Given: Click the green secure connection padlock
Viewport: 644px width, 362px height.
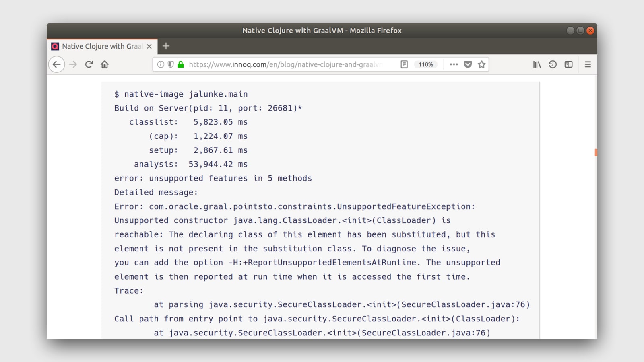Looking at the screenshot, I should (x=181, y=64).
